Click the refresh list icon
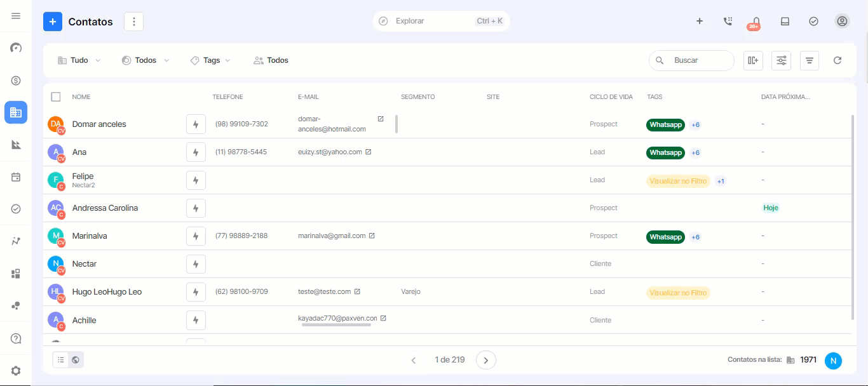868x386 pixels. (x=837, y=60)
